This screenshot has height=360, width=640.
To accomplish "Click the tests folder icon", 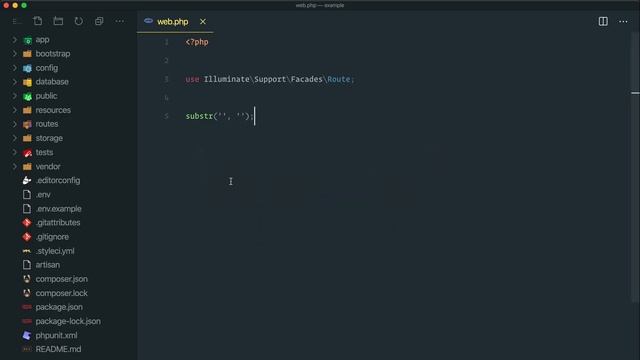I will [x=27, y=153].
